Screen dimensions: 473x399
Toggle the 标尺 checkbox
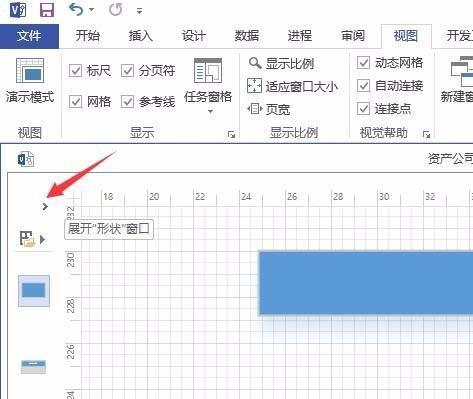point(75,71)
